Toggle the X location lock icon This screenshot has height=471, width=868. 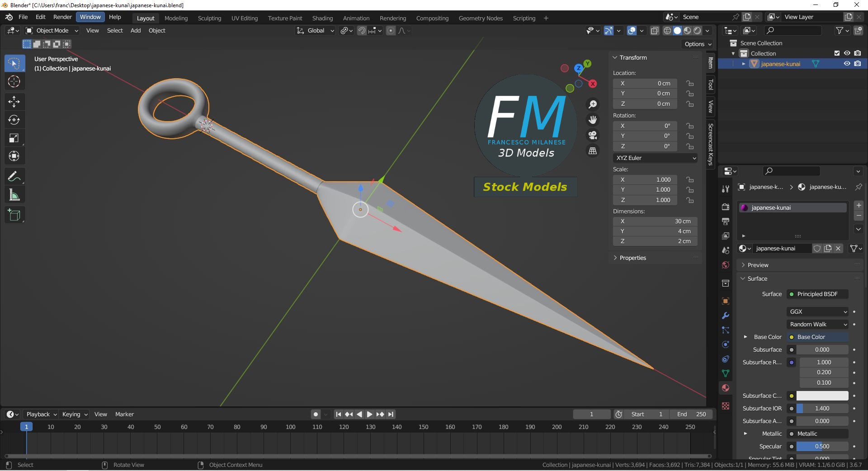point(690,83)
